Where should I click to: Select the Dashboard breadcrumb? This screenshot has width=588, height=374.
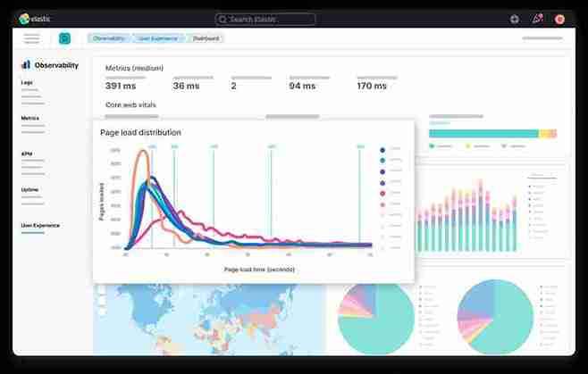click(206, 38)
